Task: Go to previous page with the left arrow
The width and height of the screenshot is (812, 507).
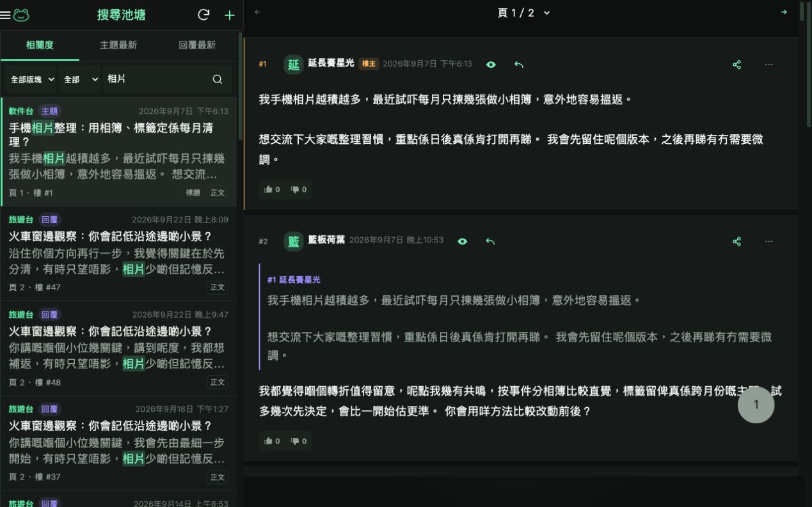Action: [x=257, y=12]
